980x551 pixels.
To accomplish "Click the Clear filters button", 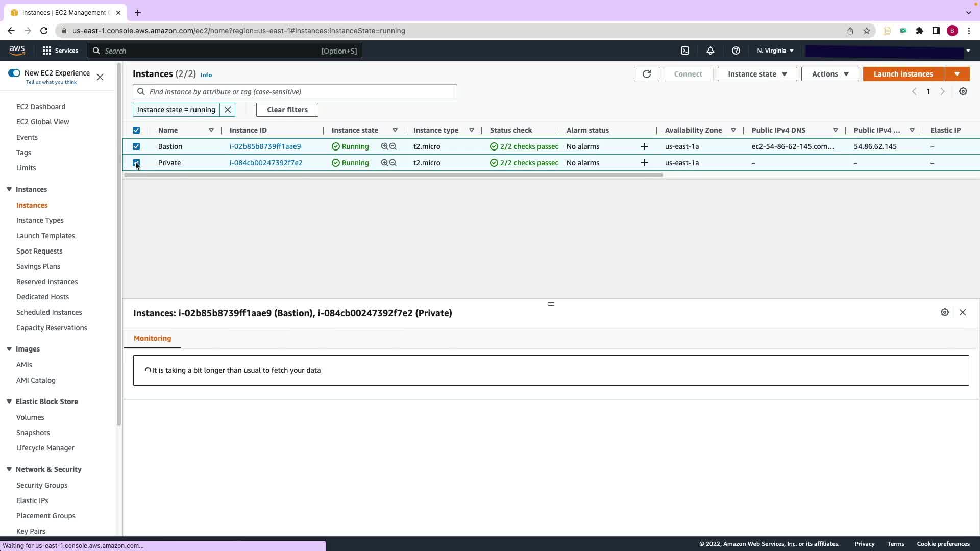I will coord(287,110).
